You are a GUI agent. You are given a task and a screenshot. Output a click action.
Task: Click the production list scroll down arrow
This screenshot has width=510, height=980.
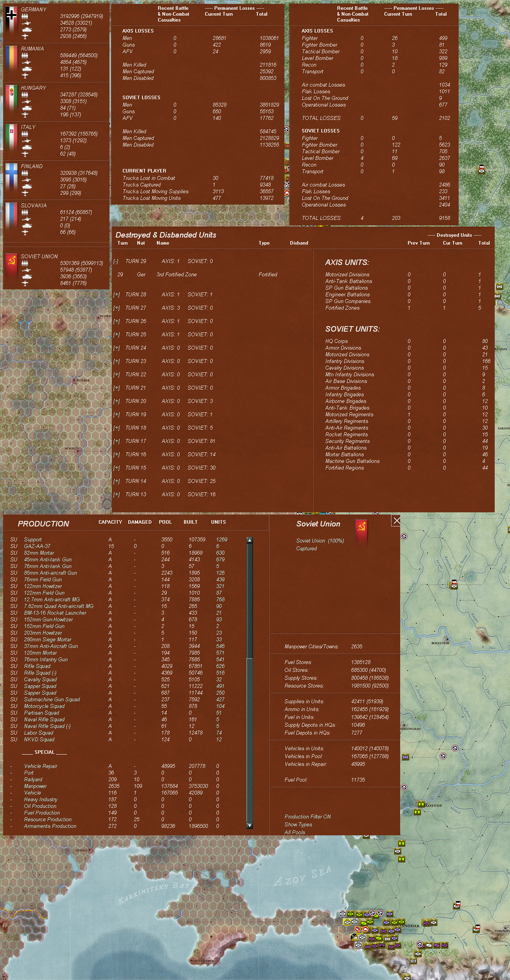point(250,826)
